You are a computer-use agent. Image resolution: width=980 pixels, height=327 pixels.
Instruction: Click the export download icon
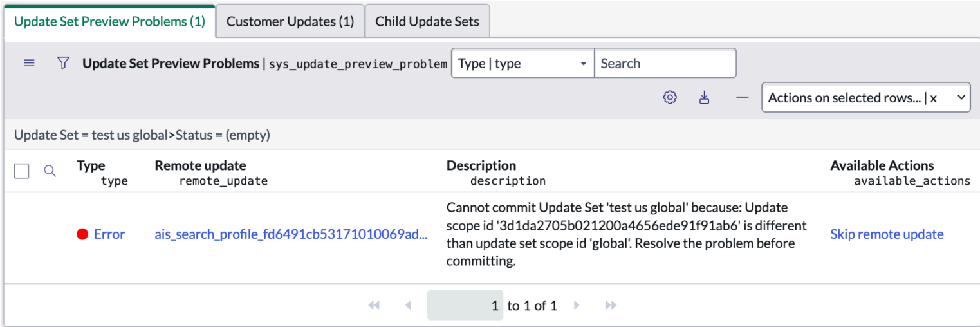pos(705,98)
